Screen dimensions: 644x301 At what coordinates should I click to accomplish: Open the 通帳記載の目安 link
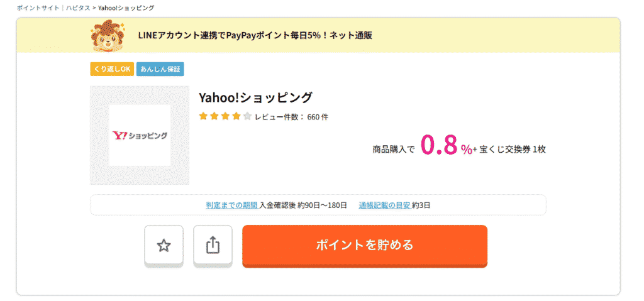coord(384,205)
